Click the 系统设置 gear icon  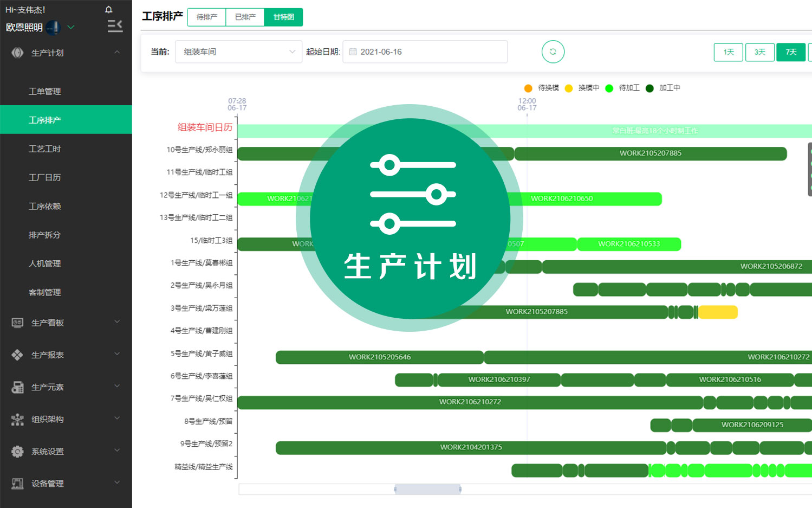pyautogui.click(x=17, y=451)
